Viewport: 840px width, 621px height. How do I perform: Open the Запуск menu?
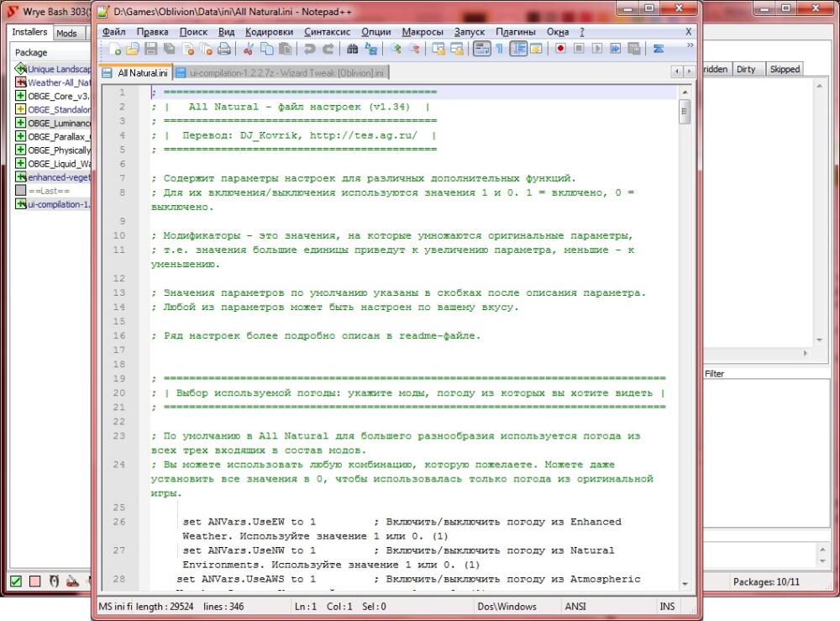(470, 32)
